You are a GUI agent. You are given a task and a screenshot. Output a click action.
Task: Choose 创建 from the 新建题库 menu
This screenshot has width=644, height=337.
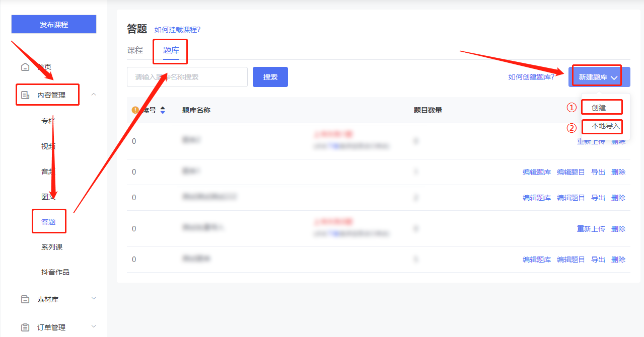[599, 108]
